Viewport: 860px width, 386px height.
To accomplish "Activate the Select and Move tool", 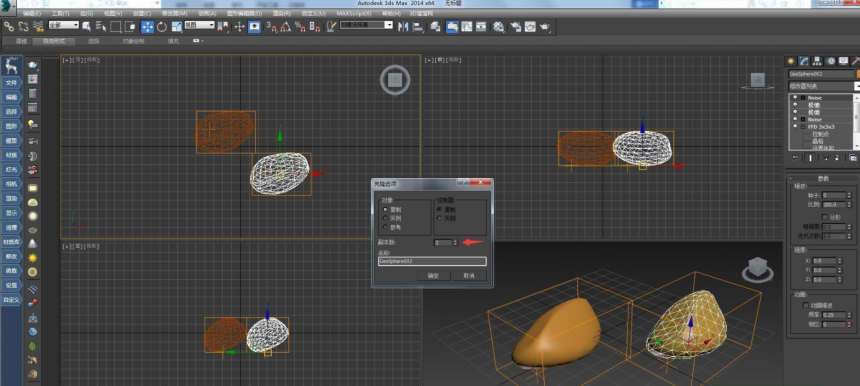I will 148,26.
